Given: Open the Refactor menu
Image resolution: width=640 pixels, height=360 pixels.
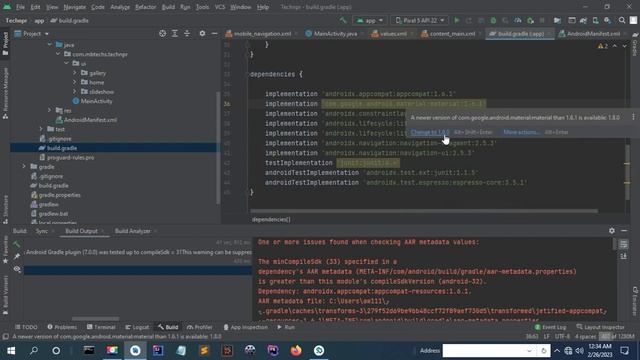Looking at the screenshot, I should pos(145,7).
